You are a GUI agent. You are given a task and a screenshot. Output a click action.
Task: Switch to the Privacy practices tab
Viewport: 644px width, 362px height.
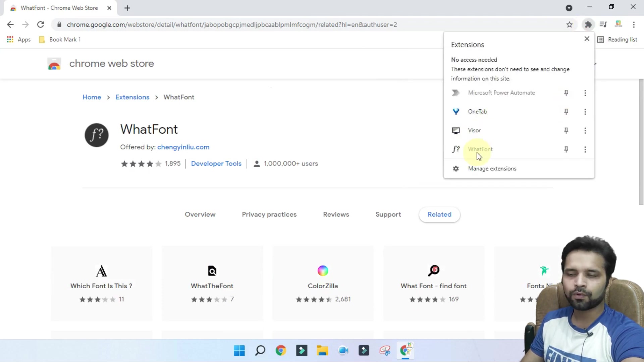pyautogui.click(x=269, y=215)
